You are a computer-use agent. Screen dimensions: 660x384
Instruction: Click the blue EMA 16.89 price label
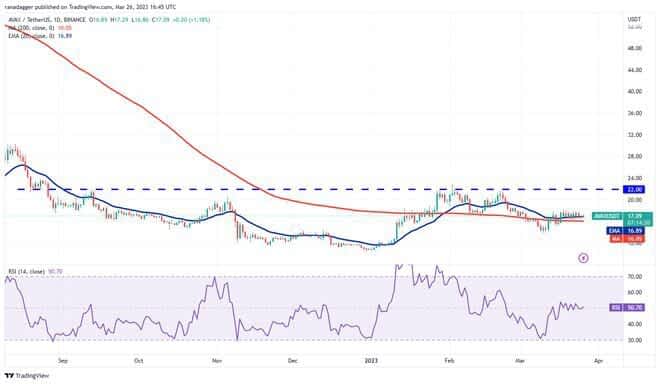tap(625, 231)
